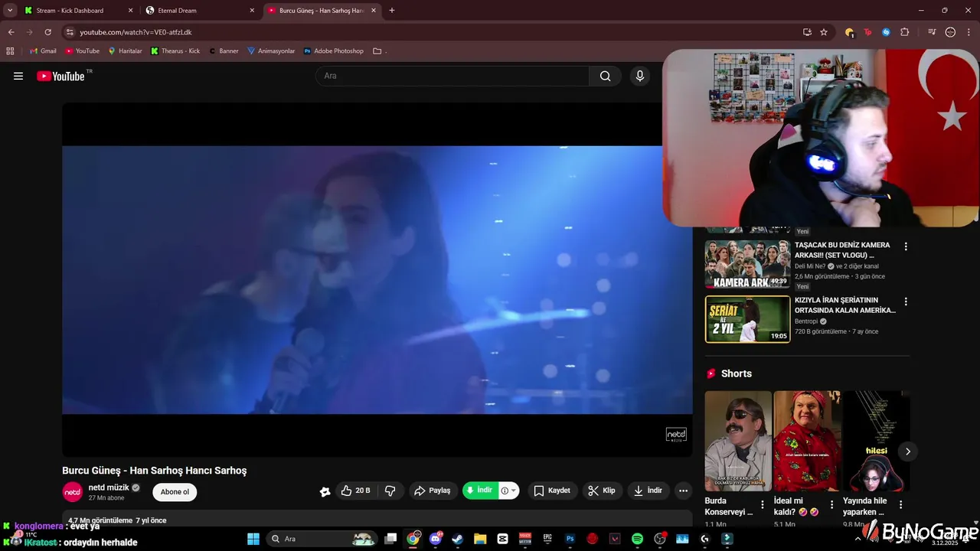Go back with the browser back arrow
Screen dimensions: 980x551
point(11,32)
